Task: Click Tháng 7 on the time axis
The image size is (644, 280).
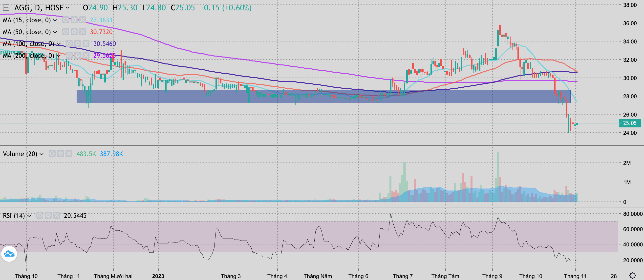Action: click(x=403, y=276)
